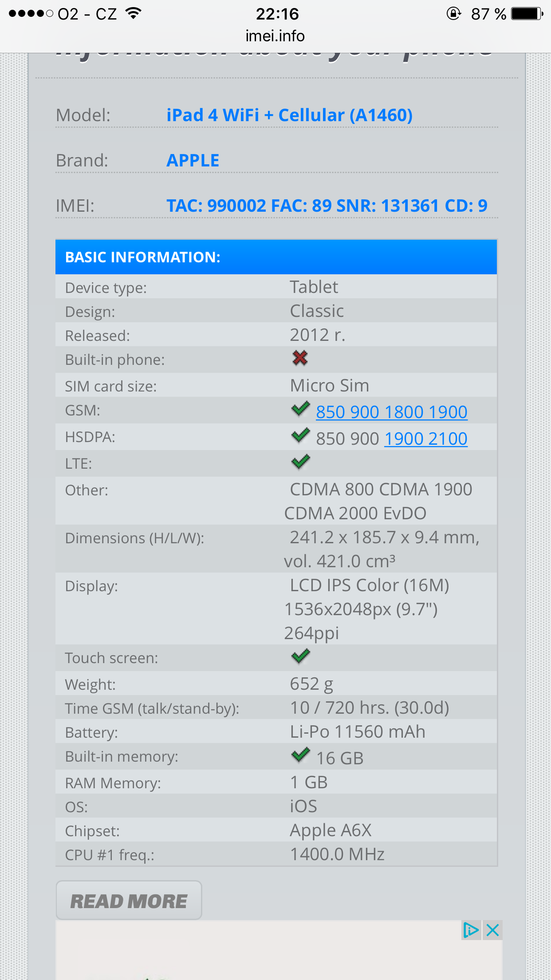
Task: Tap the imei.info address bar
Action: [x=275, y=36]
